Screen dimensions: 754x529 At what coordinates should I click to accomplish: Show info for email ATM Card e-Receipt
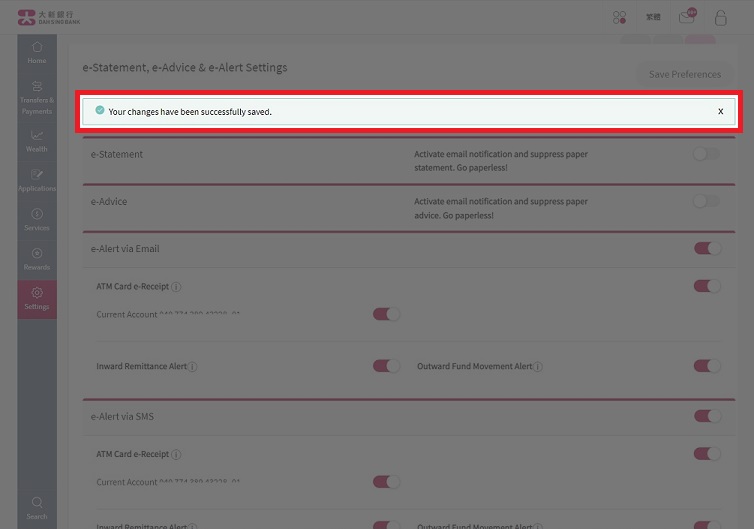point(176,287)
